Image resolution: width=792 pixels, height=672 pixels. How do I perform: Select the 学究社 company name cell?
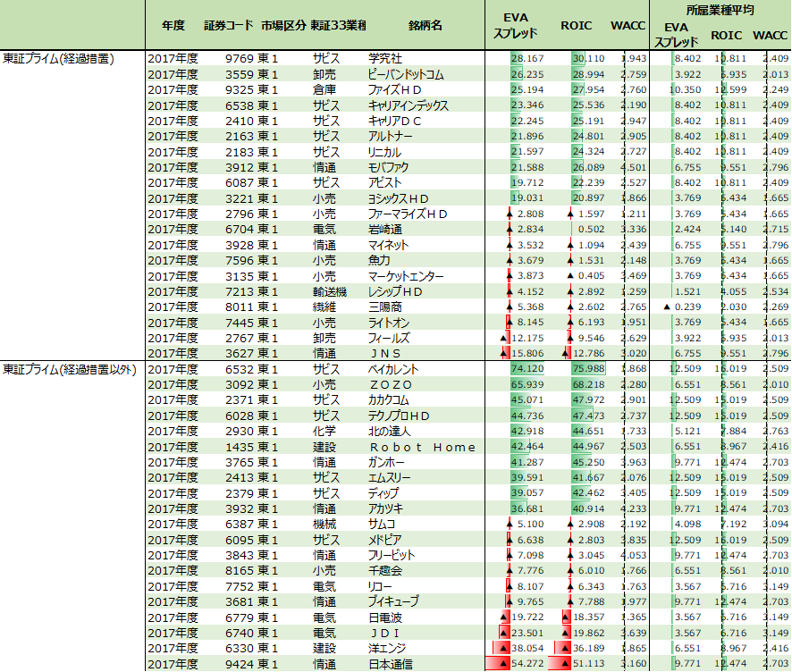pos(386,58)
